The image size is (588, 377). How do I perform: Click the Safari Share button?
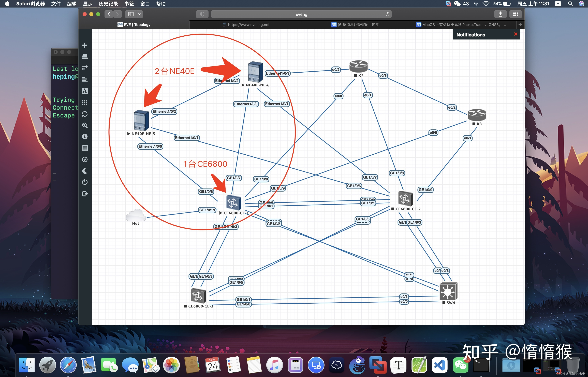[x=500, y=14]
